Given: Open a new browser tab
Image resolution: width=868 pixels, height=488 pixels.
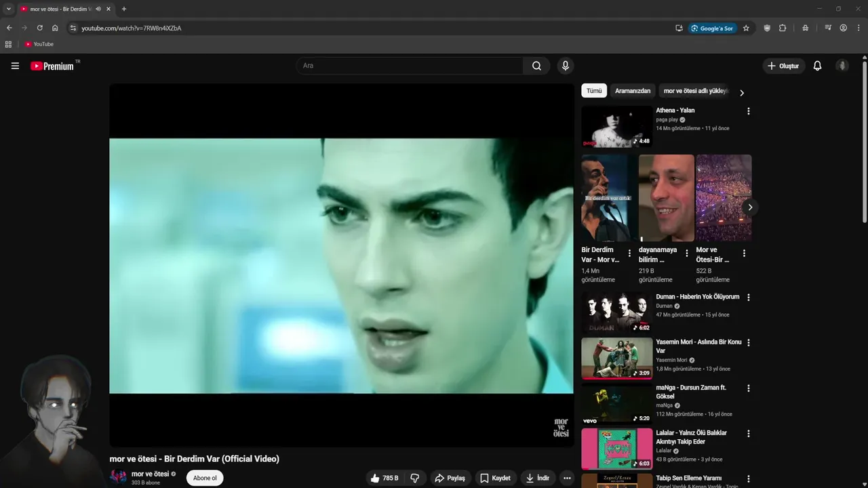Looking at the screenshot, I should 123,9.
